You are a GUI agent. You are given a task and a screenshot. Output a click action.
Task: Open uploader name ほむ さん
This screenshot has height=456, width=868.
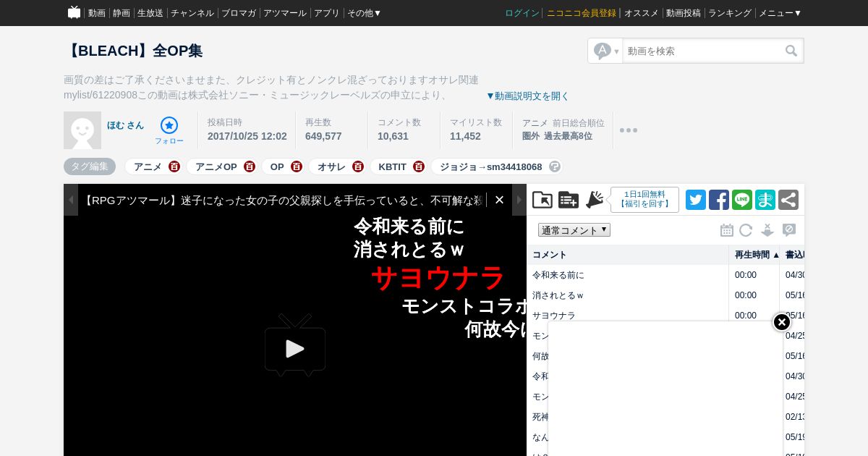[126, 125]
